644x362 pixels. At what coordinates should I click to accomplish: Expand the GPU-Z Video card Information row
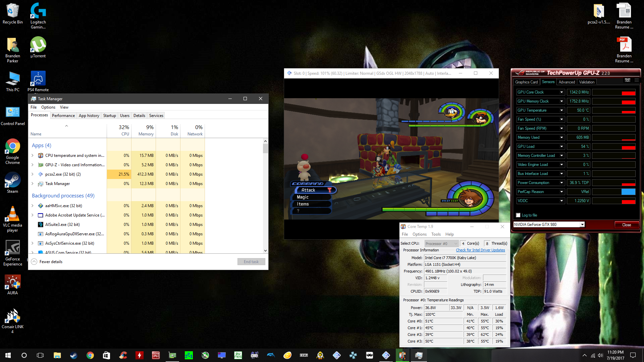click(x=33, y=165)
